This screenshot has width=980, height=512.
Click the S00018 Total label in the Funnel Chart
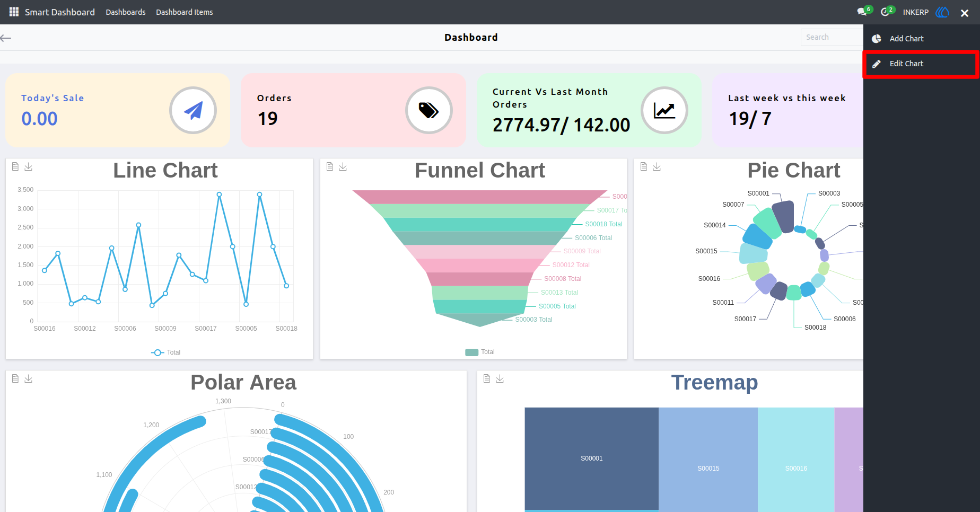click(x=604, y=224)
